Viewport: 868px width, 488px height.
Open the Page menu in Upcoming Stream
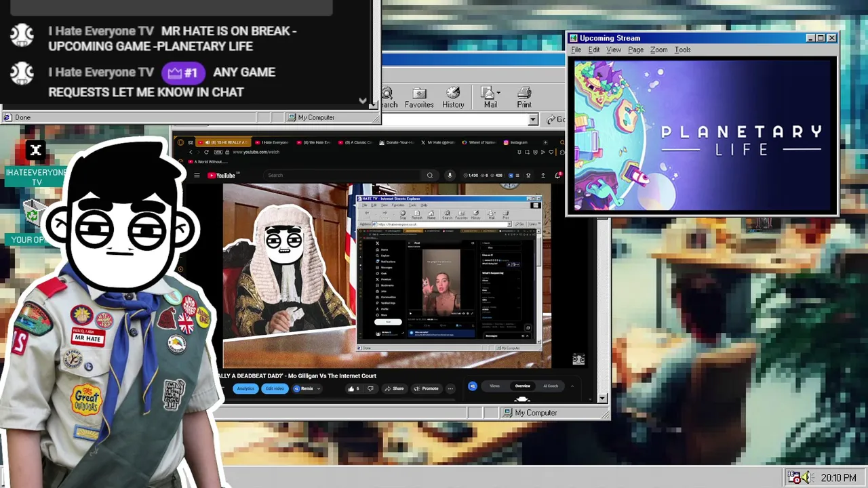pyautogui.click(x=635, y=49)
